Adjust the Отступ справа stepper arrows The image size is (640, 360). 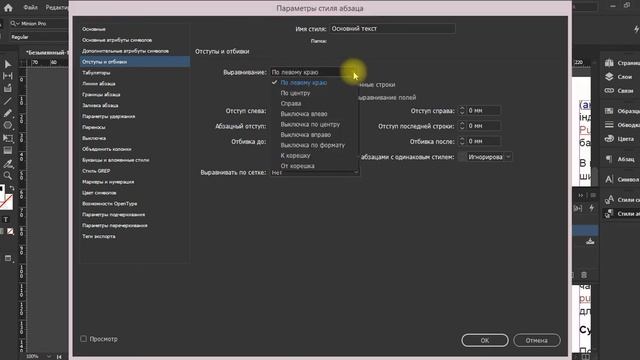[462, 110]
